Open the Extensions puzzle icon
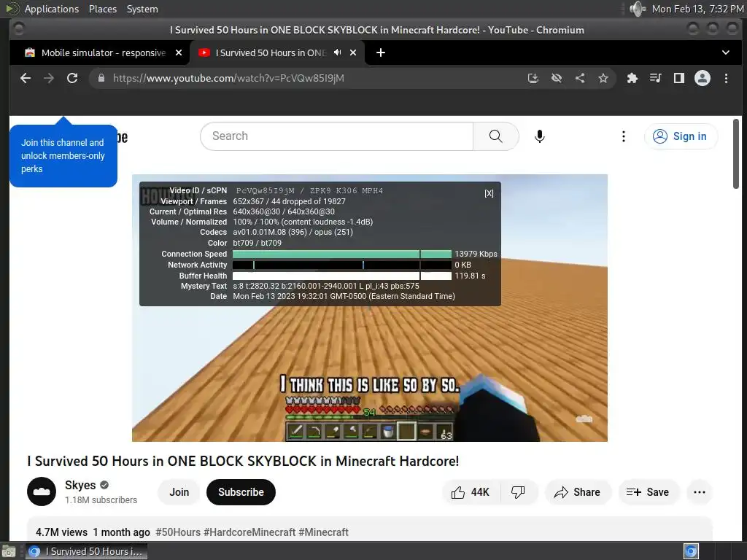Screen dimensions: 747x560 coord(632,78)
